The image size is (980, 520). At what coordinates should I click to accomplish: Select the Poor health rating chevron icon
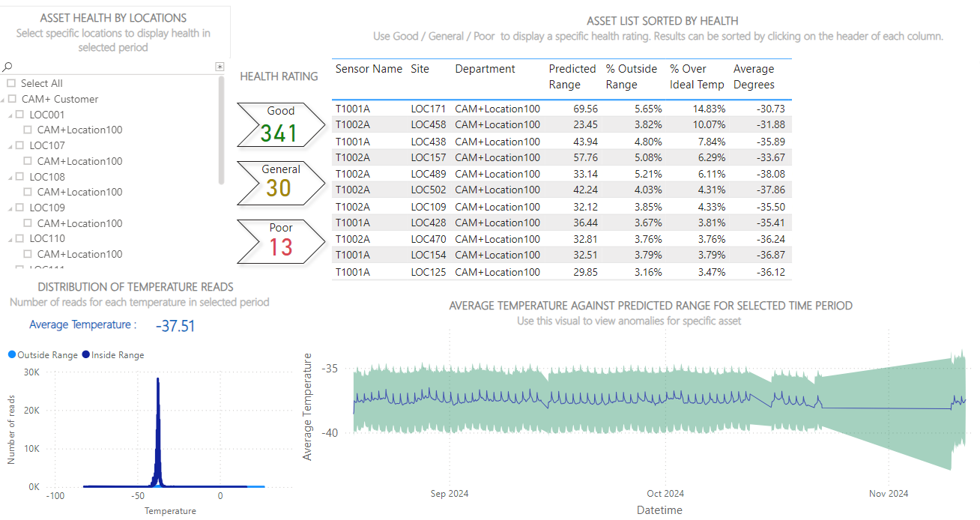click(279, 241)
